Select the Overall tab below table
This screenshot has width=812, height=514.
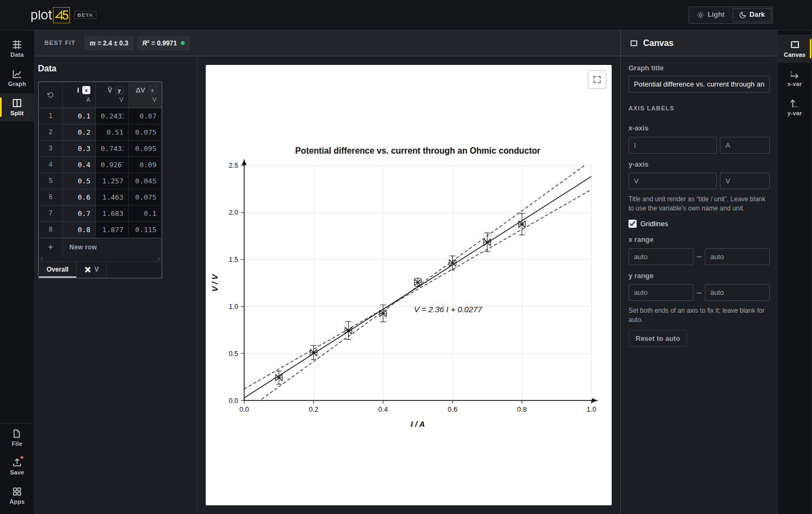[57, 269]
